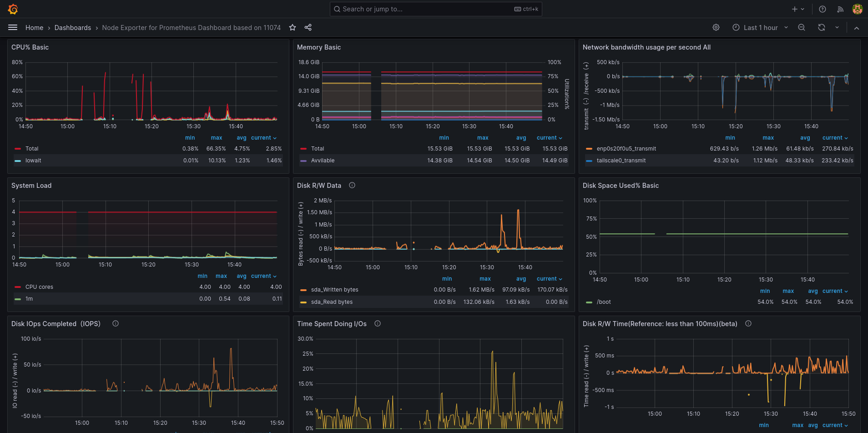Viewport: 868px width, 433px height.
Task: Star this dashboard
Action: [293, 27]
